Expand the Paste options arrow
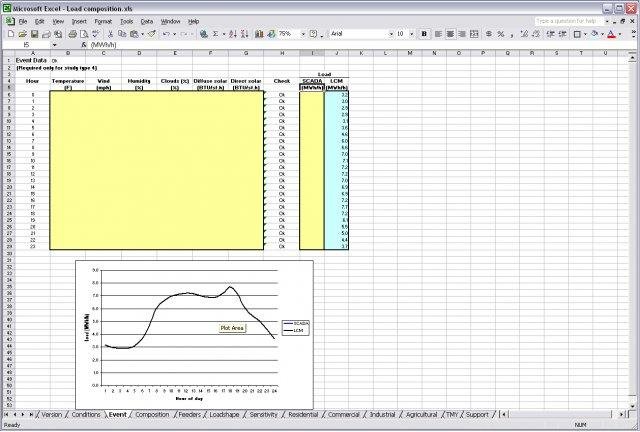The image size is (640, 432). 142,34
